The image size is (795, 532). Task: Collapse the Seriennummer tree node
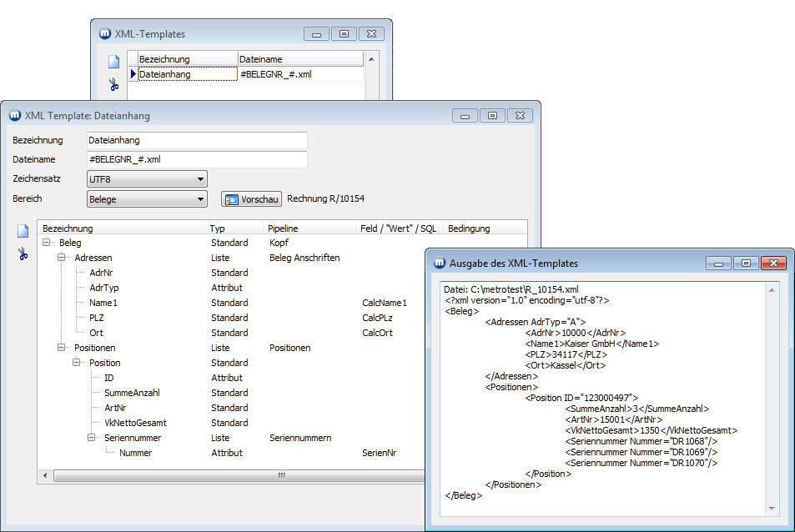coord(92,438)
